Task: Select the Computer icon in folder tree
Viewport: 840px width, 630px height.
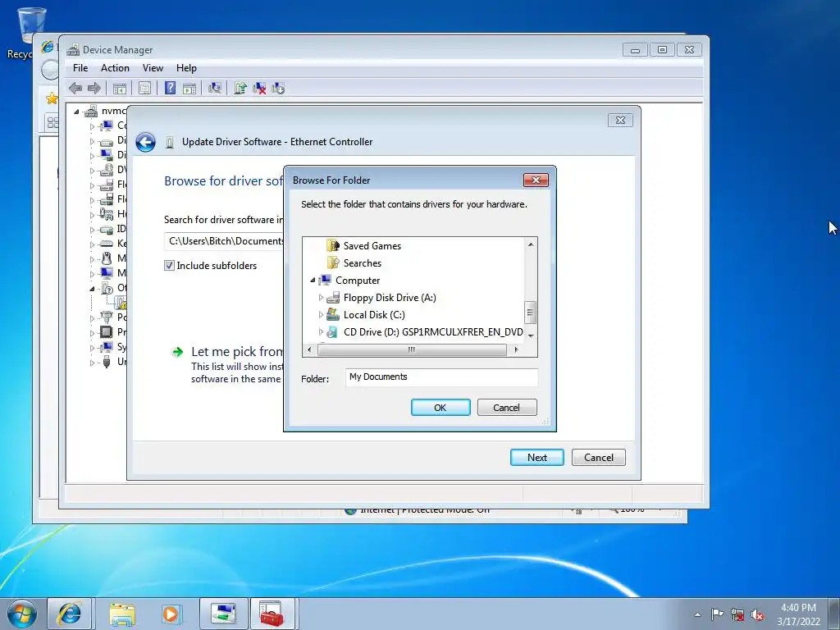Action: pos(325,281)
